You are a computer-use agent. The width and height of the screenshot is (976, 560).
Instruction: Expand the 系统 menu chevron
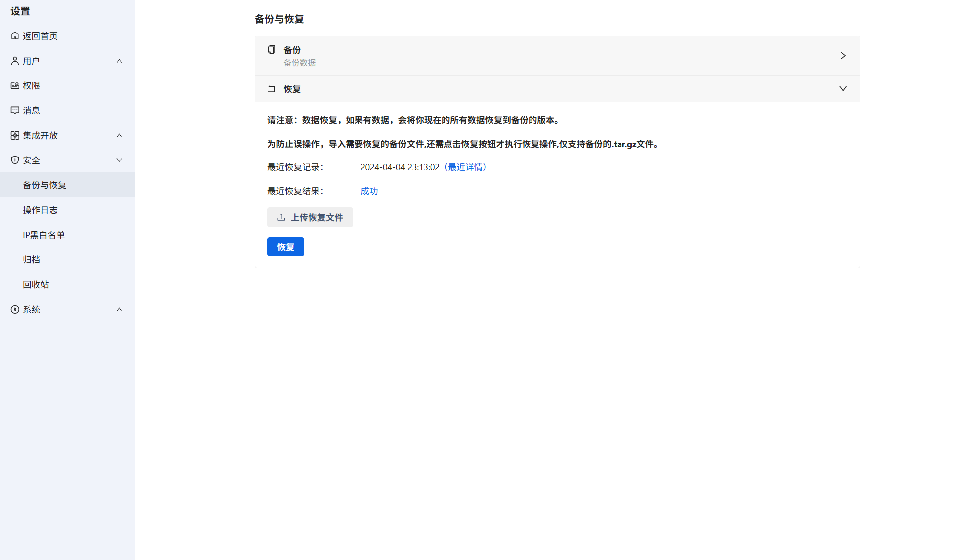[x=119, y=309]
